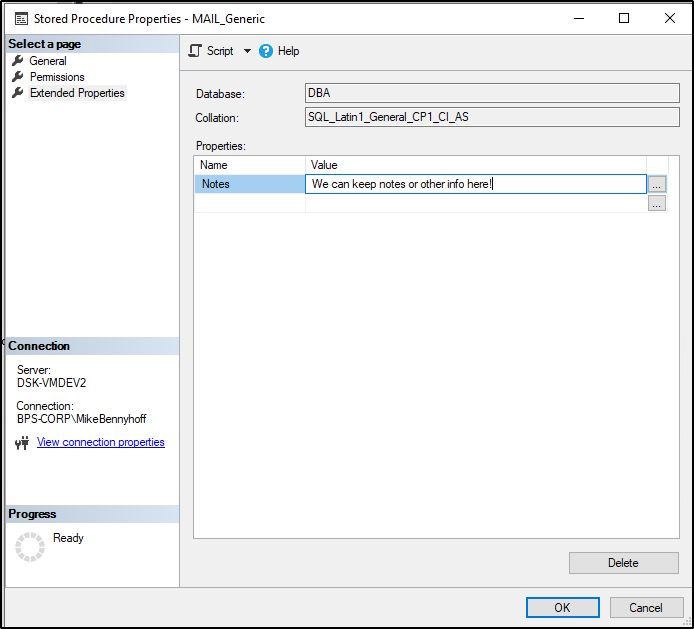
Task: Select the Extended Properties page
Action: (x=77, y=93)
